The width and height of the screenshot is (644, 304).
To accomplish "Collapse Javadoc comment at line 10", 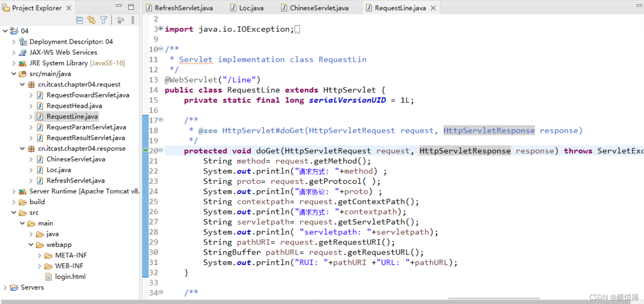I will click(161, 49).
